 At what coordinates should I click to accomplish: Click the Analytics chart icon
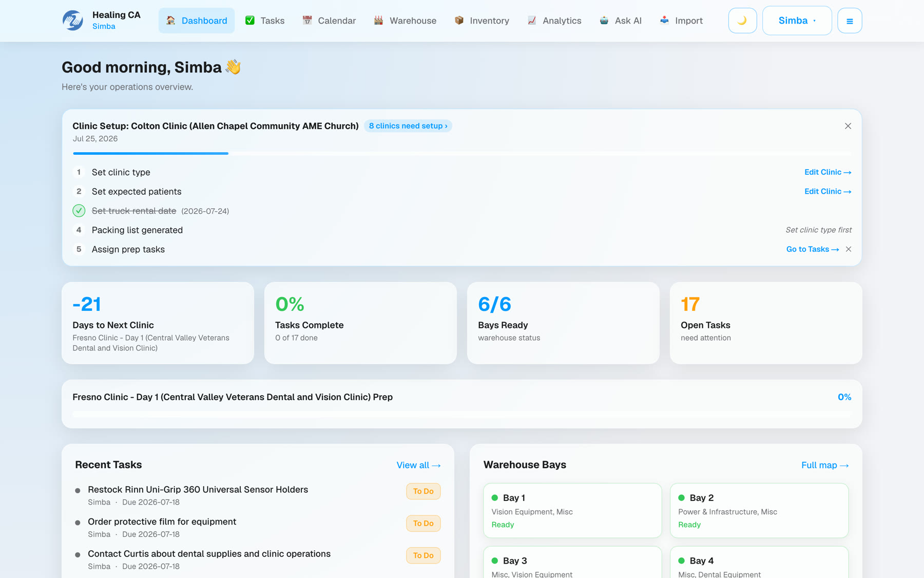(x=532, y=21)
